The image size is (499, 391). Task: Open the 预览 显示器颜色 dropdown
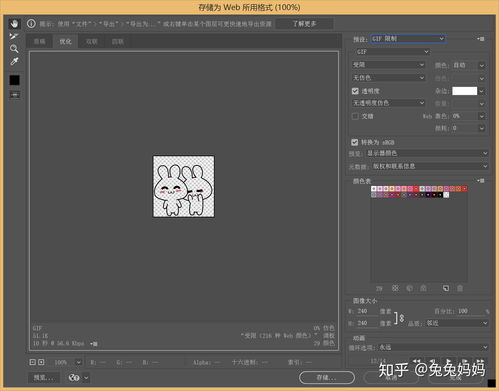point(427,153)
